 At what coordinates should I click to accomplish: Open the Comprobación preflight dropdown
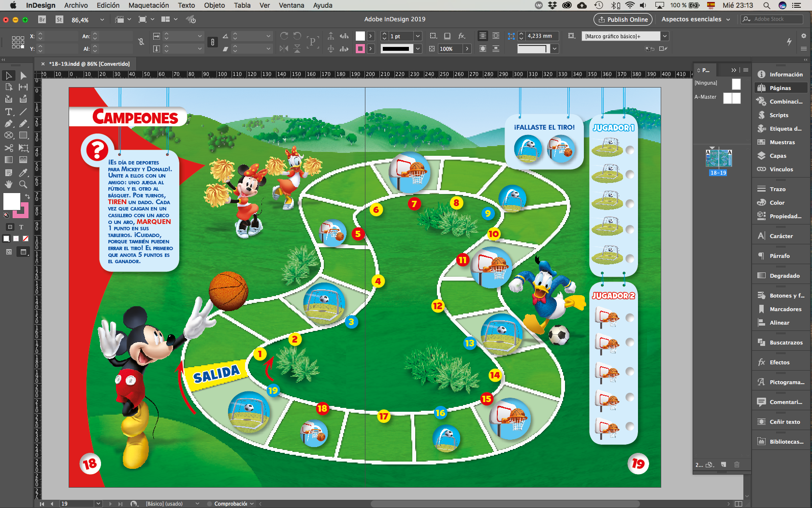pos(252,504)
